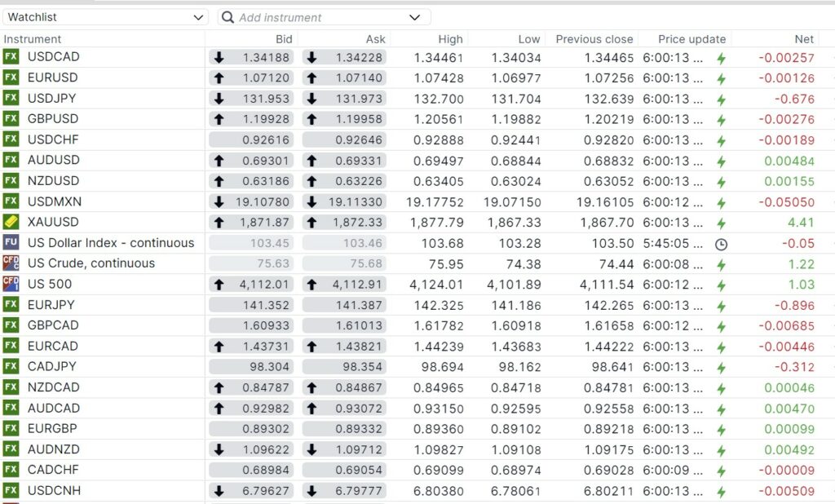Click the Previous close column header

pyautogui.click(x=594, y=38)
